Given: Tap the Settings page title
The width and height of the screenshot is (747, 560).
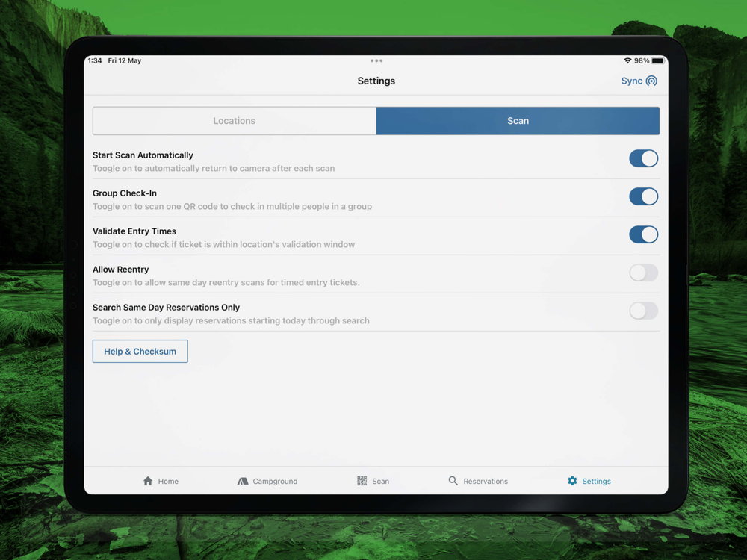Looking at the screenshot, I should pos(376,81).
